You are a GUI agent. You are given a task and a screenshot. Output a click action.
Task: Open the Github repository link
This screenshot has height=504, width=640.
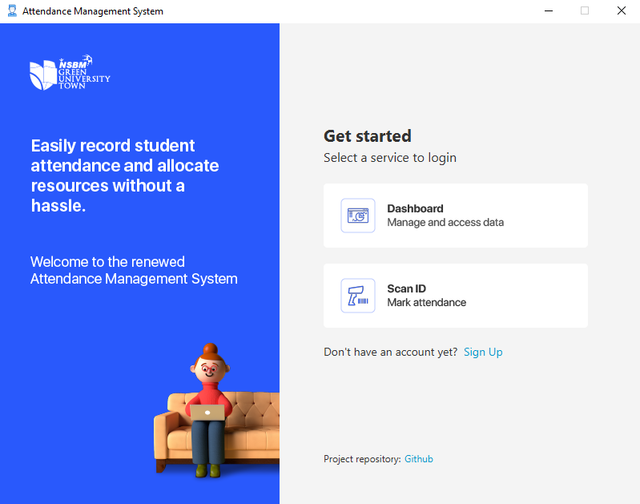click(x=418, y=459)
